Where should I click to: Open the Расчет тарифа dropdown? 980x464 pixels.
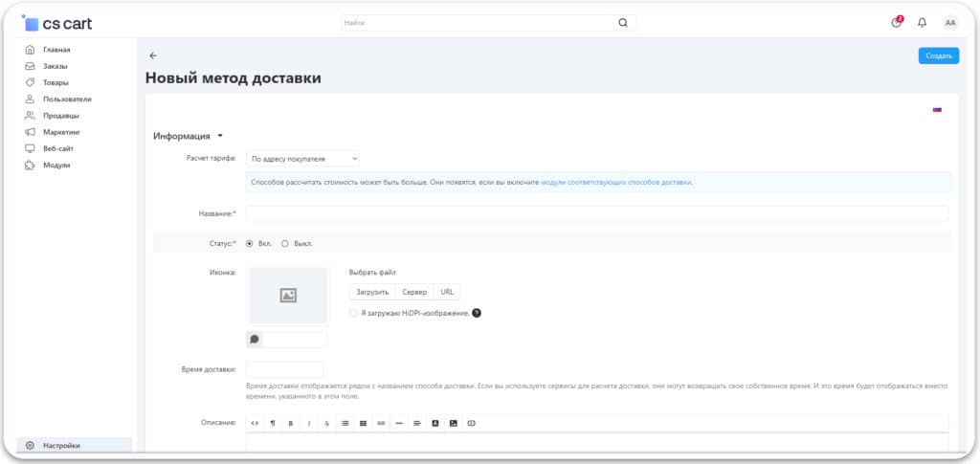click(x=302, y=159)
